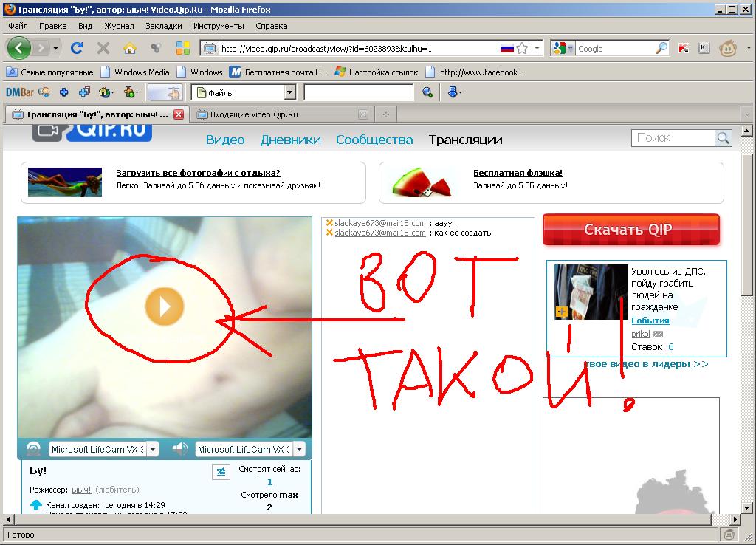Image resolution: width=756 pixels, height=545 pixels.
Task: Reload the page with refresh icon
Action: tap(77, 48)
